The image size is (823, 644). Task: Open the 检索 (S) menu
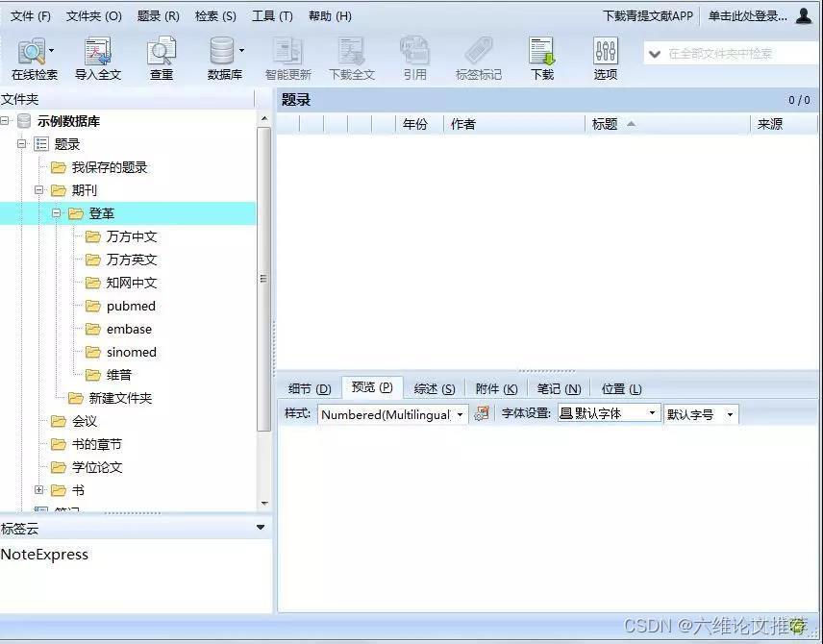[215, 16]
